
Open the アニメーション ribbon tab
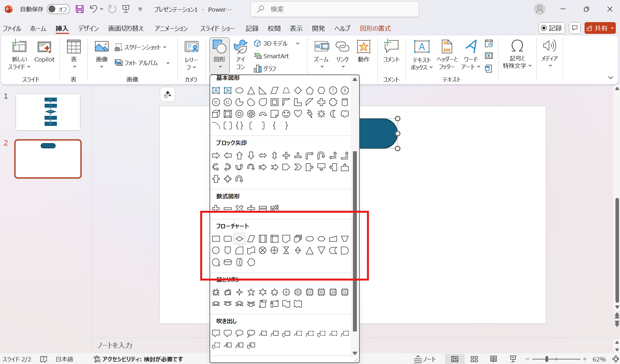tap(171, 28)
